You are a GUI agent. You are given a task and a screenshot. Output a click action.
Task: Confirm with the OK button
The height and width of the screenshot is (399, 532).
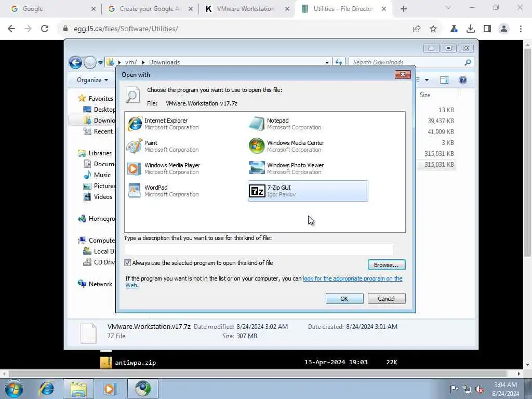click(344, 299)
